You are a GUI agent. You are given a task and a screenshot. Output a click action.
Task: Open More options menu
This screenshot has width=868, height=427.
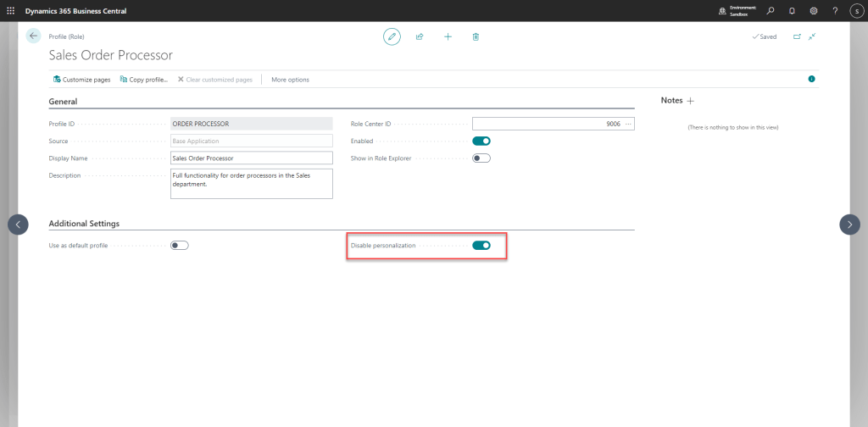click(290, 80)
